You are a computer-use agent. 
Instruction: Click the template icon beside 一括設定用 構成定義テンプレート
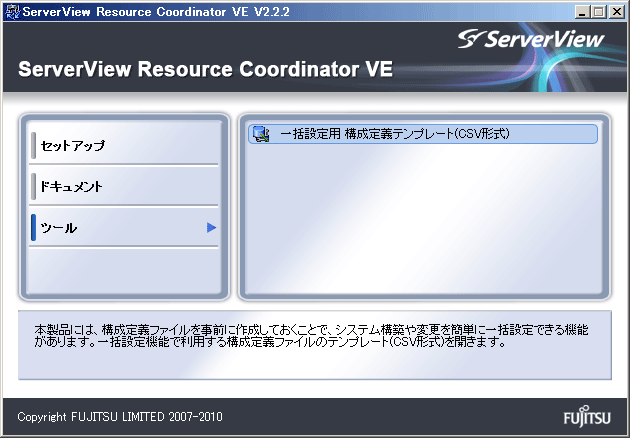click(261, 134)
